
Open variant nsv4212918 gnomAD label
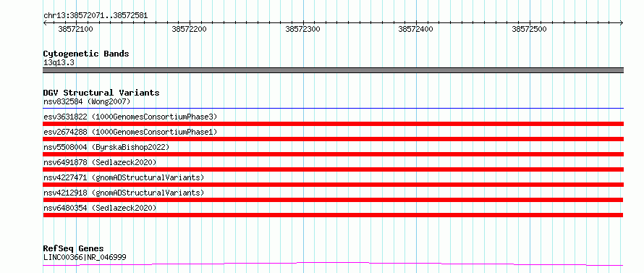[x=124, y=193]
